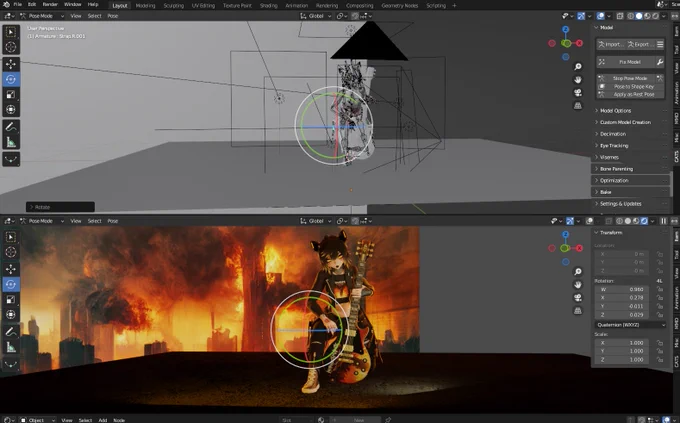Switch to the Shading workspace tab

(x=268, y=6)
